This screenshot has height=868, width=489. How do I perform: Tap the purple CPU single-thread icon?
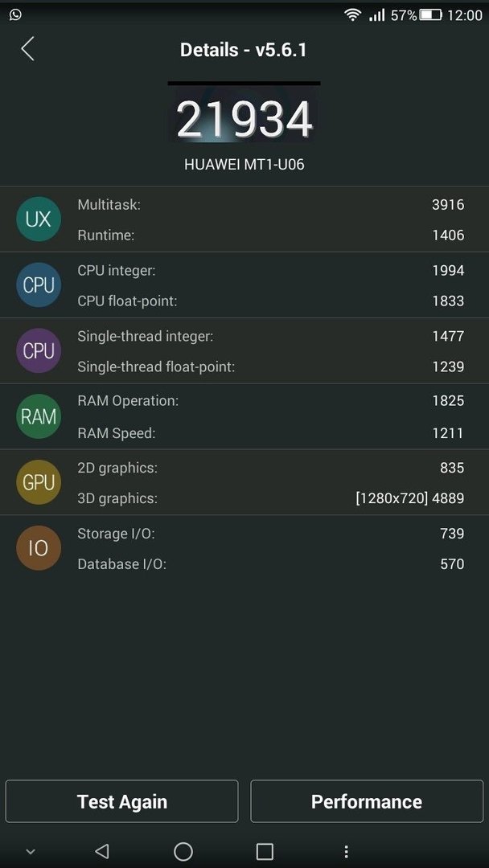[39, 350]
